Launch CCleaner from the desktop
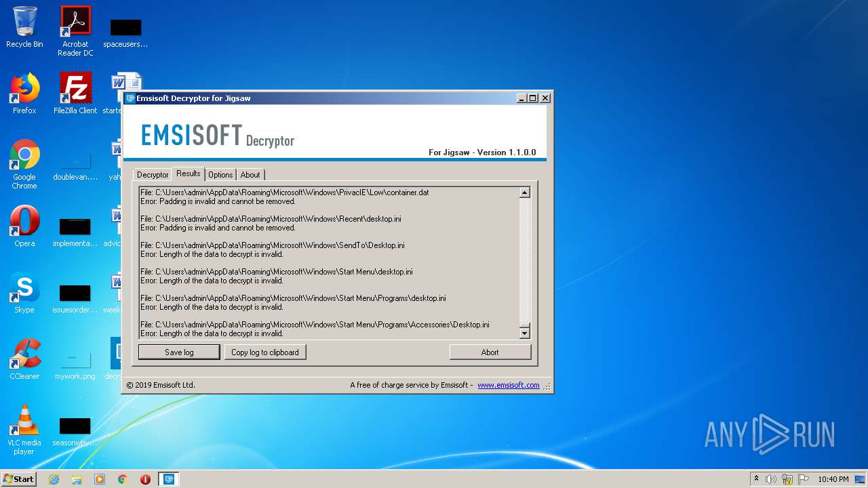868x488 pixels. [24, 359]
